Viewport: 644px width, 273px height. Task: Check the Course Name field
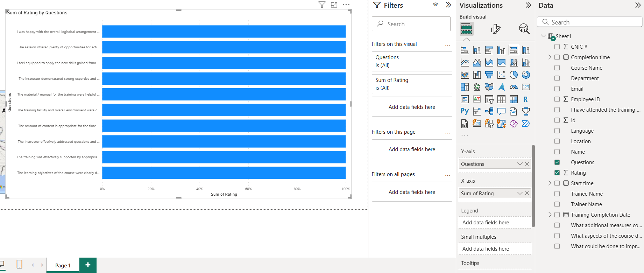pos(557,68)
